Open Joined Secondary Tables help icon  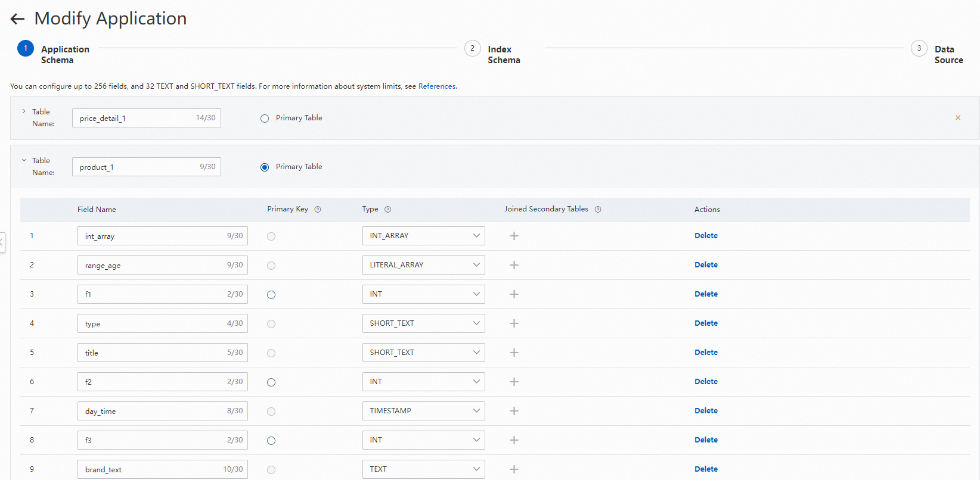pos(598,210)
